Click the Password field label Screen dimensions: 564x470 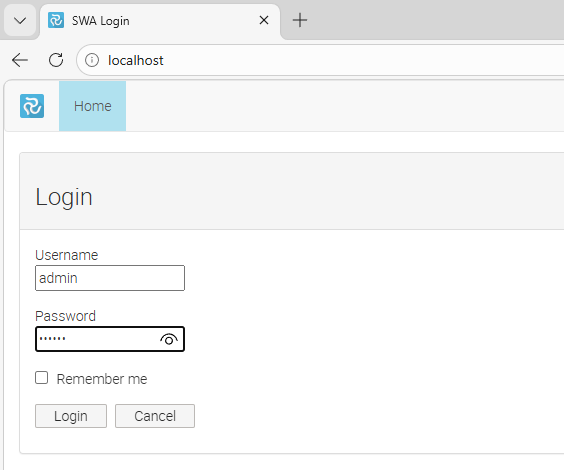65,316
